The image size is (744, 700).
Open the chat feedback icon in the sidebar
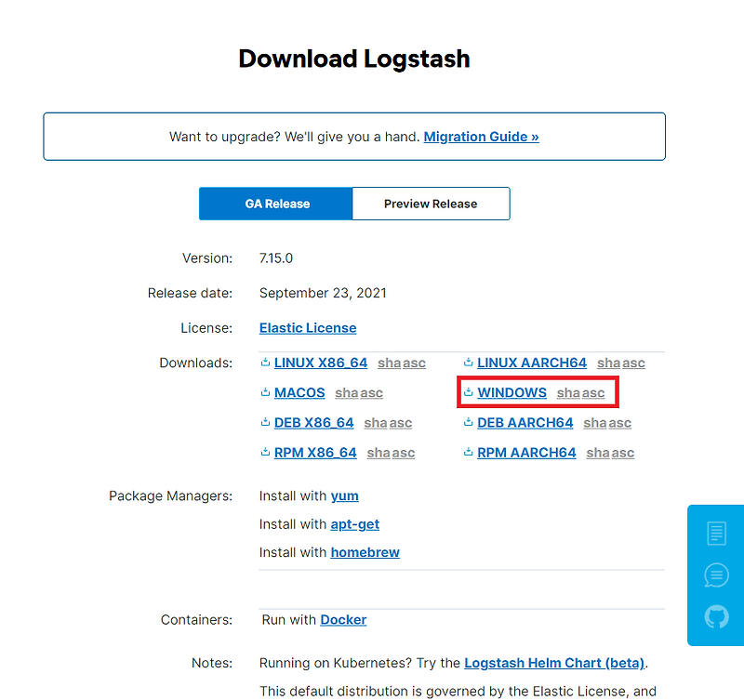715,575
